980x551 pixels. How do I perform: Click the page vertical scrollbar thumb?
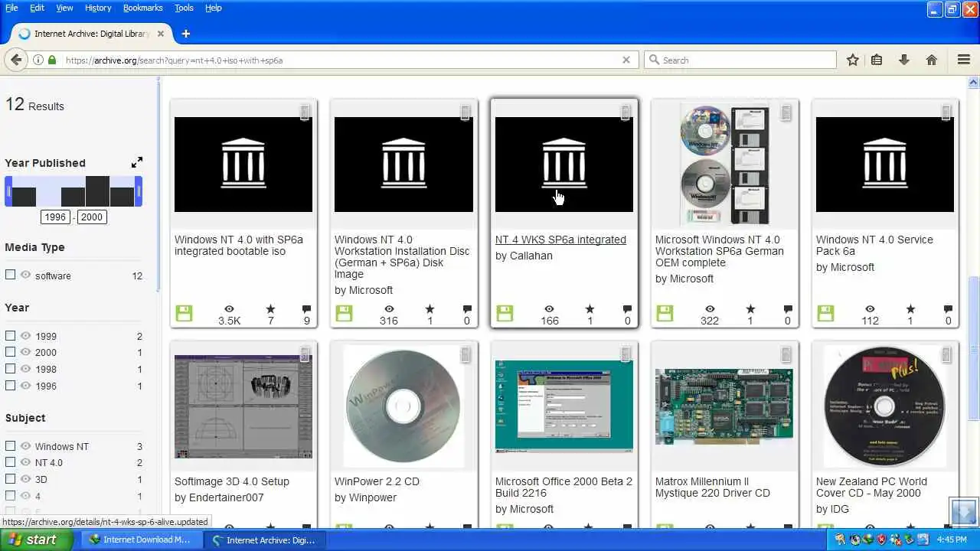pyautogui.click(x=974, y=348)
